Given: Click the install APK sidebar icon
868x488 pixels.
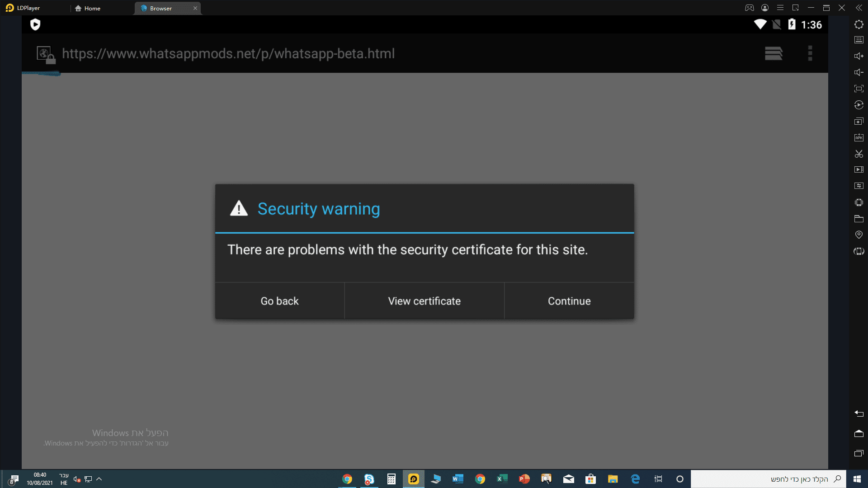Looking at the screenshot, I should click(x=859, y=137).
